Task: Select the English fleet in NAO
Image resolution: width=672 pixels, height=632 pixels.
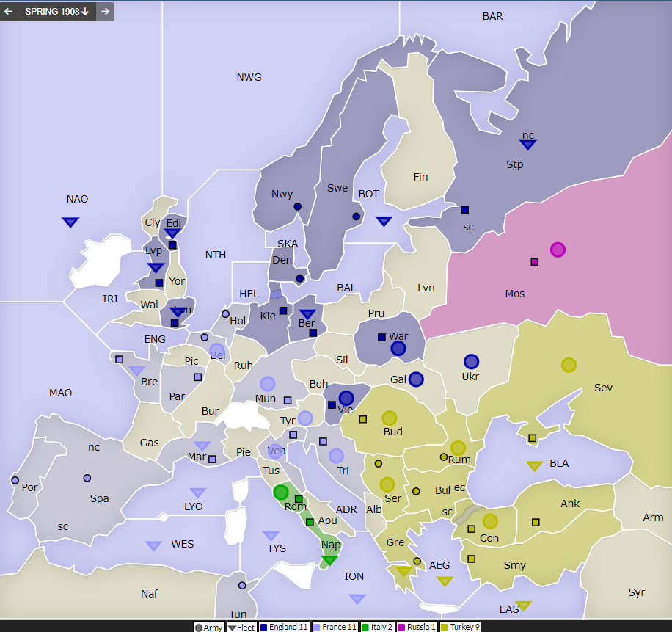Action: [70, 222]
